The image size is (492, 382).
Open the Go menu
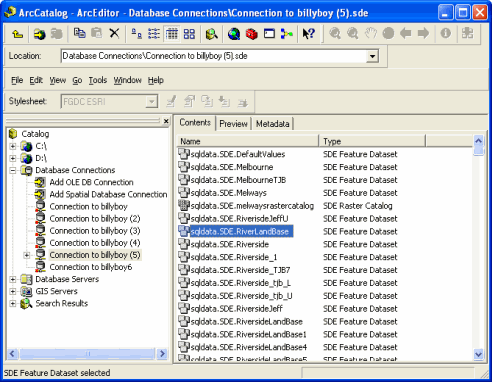pyautogui.click(x=77, y=80)
